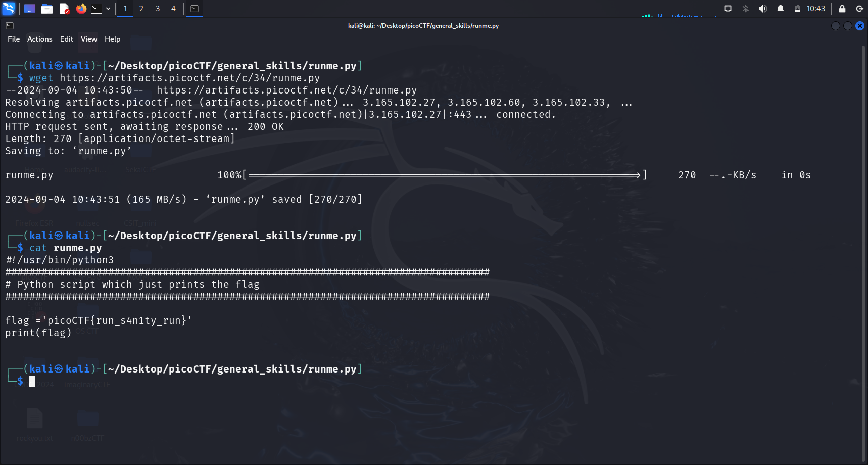The height and width of the screenshot is (465, 868).
Task: Switch to workspace 4
Action: coord(173,9)
